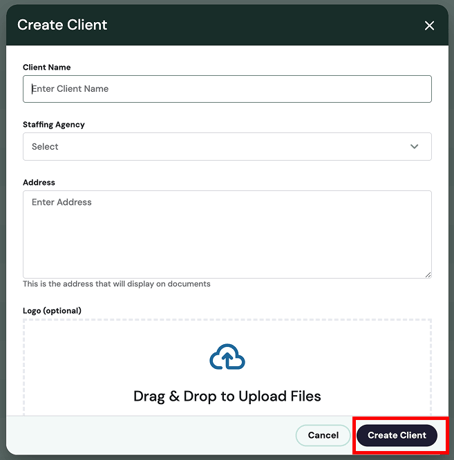
Task: Click the Select placeholder in Staffing Agency
Action: coord(45,147)
